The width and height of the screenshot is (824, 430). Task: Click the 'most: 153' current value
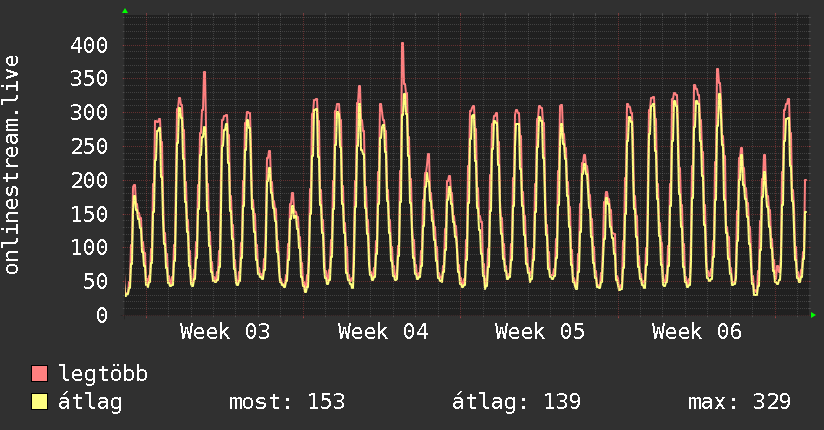287,403
